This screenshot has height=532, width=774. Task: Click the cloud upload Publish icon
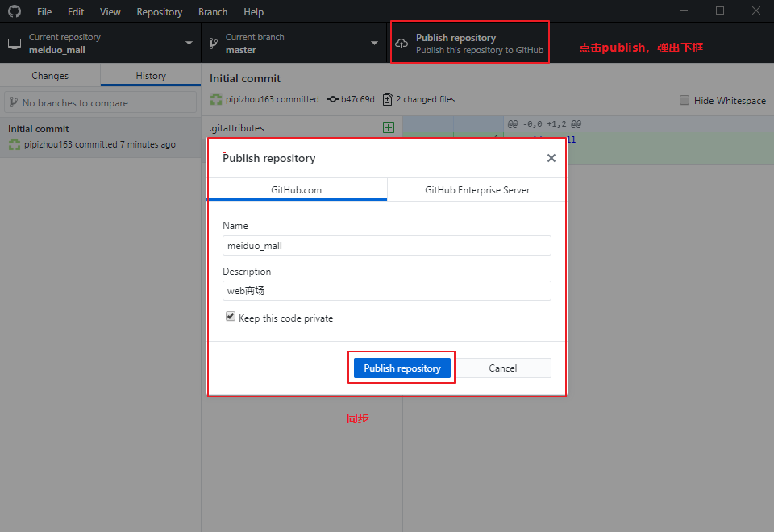click(402, 44)
